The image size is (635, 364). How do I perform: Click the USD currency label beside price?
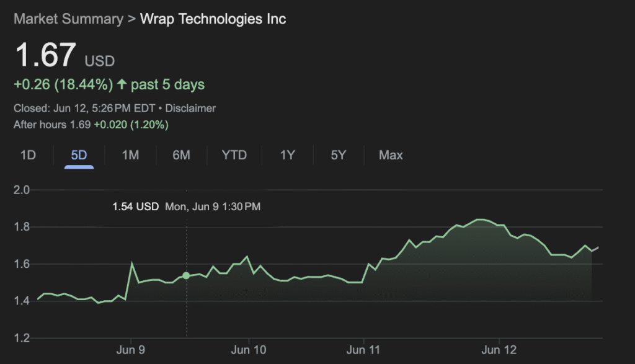coord(100,61)
